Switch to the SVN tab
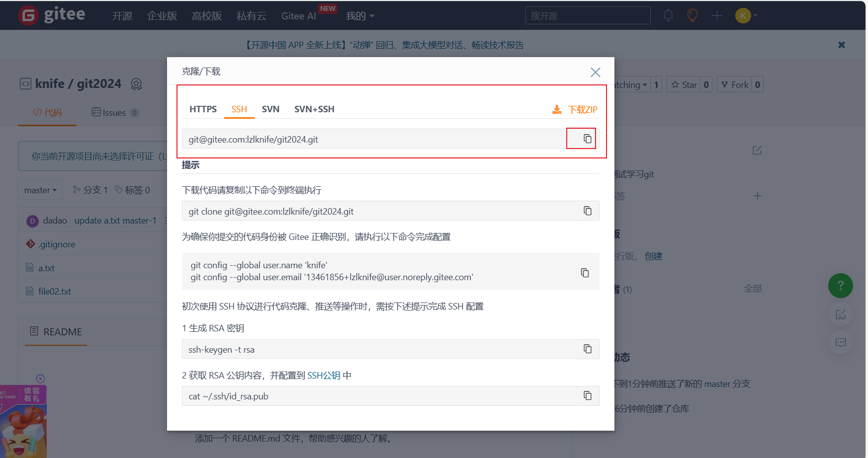Image resolution: width=868 pixels, height=458 pixels. 270,109
